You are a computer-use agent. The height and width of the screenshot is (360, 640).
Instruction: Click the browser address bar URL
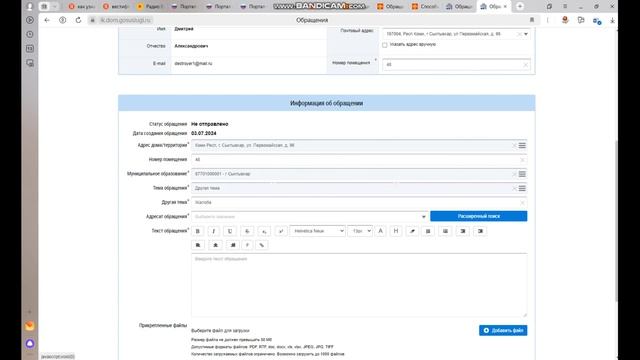tap(126, 20)
